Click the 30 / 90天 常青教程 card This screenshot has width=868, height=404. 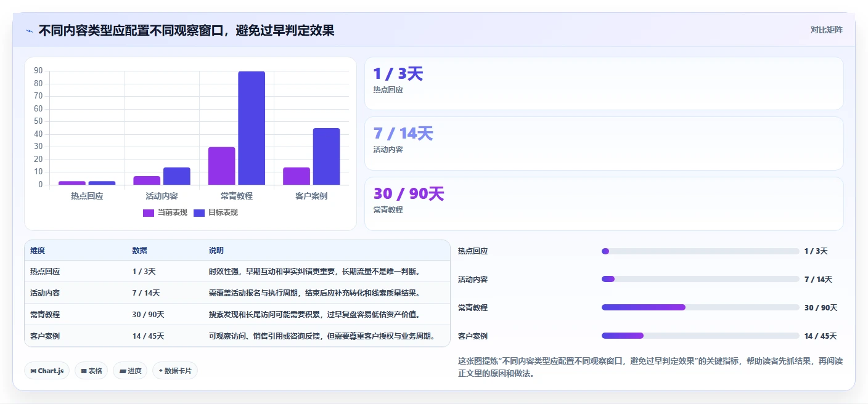click(x=604, y=204)
